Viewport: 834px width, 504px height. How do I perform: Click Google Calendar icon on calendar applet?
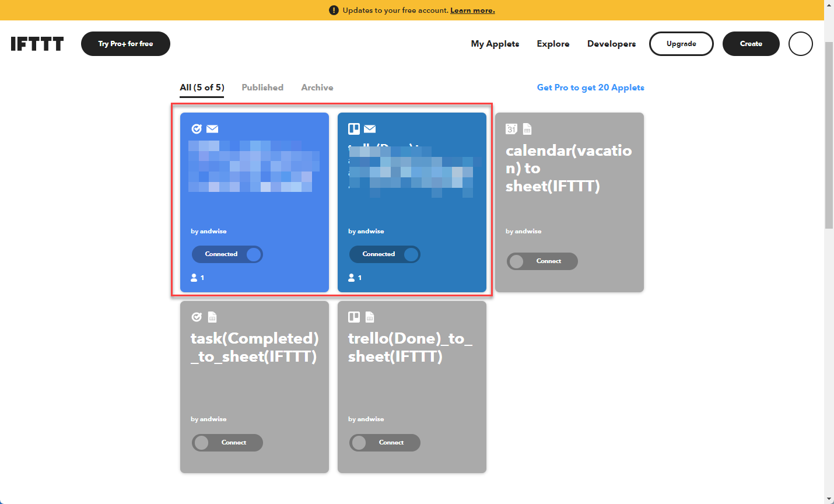click(511, 129)
